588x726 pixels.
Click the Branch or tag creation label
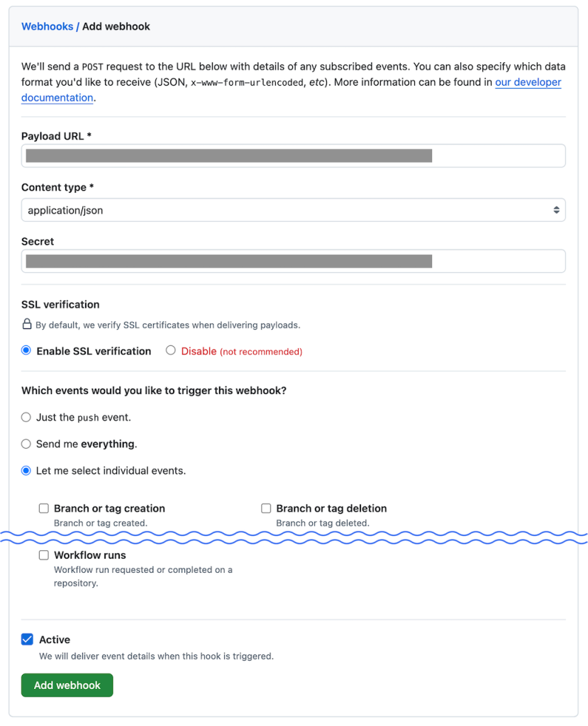109,508
